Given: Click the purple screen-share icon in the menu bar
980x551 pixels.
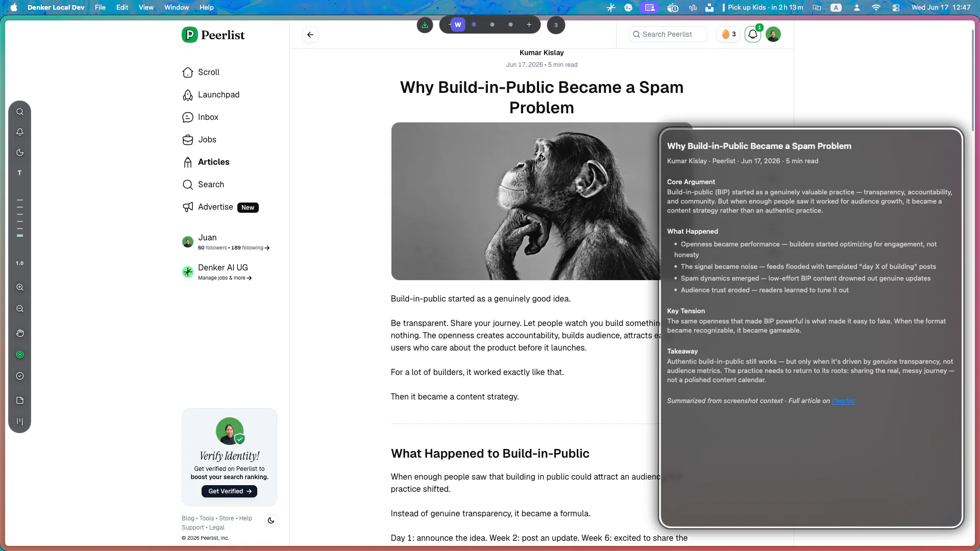Looking at the screenshot, I should 650,7.
